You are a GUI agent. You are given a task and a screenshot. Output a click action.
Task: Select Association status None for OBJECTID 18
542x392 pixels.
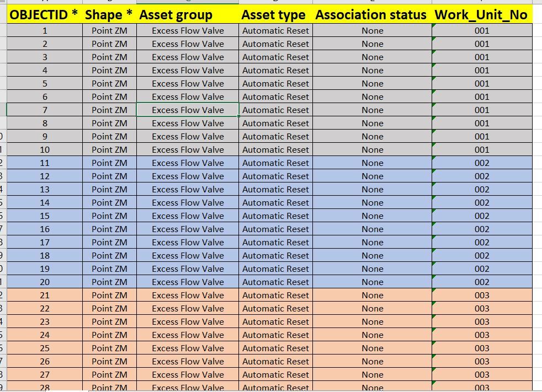[x=372, y=255]
